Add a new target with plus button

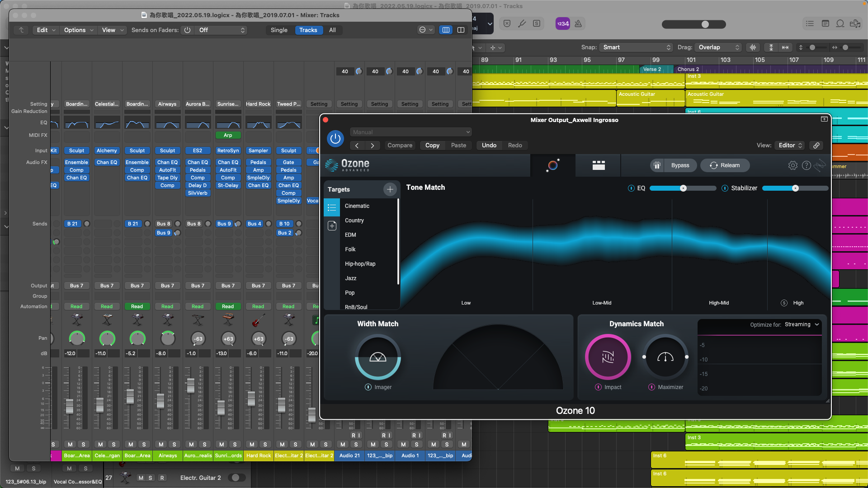(x=390, y=189)
